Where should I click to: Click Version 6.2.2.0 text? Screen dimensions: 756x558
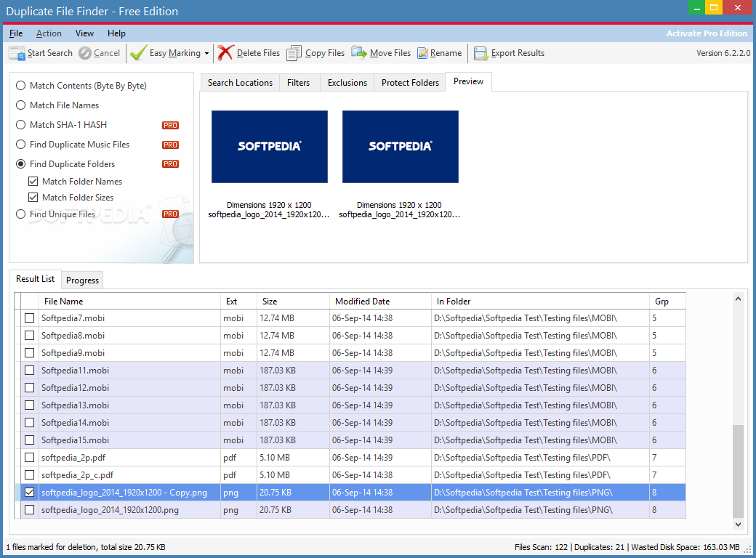(723, 53)
